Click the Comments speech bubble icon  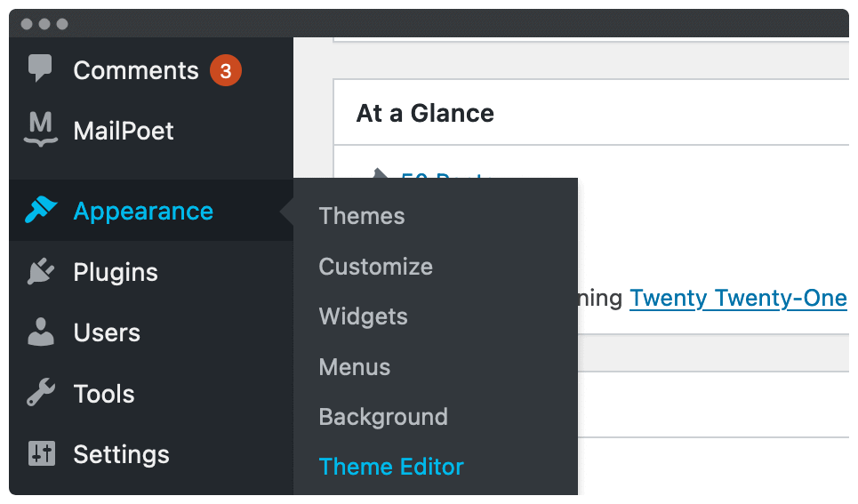coord(40,68)
